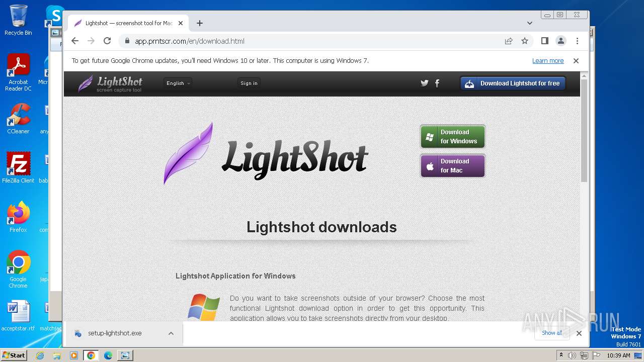Open the File Explorer taskbar icon
The width and height of the screenshot is (644, 362).
click(x=57, y=355)
